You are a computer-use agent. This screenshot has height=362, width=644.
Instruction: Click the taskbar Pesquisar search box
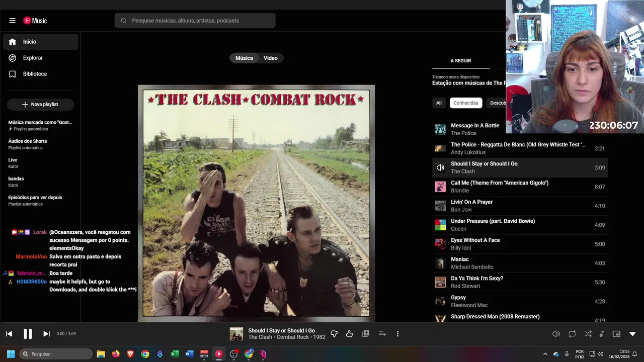(x=56, y=354)
